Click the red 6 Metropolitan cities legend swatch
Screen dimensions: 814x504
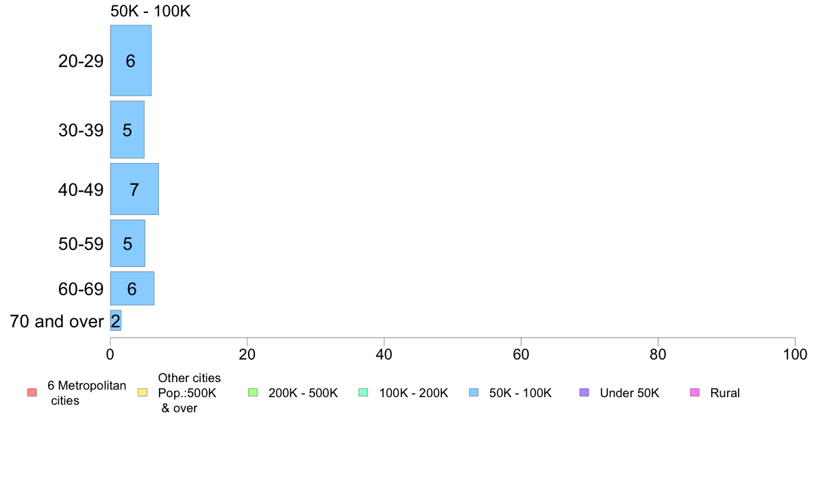point(32,393)
